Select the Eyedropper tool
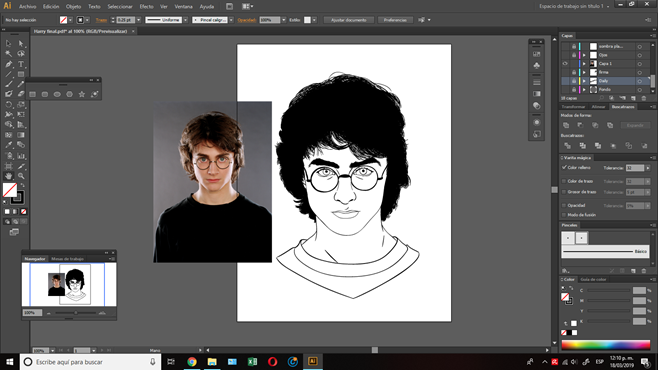 coord(8,145)
